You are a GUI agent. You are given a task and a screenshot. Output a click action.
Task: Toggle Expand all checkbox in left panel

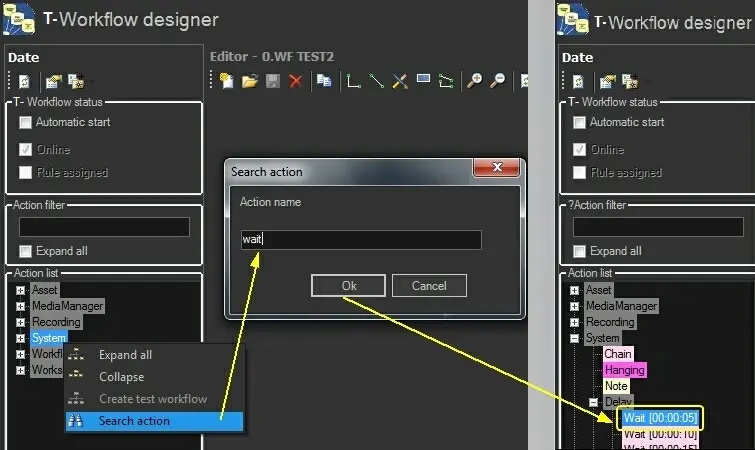pos(26,252)
